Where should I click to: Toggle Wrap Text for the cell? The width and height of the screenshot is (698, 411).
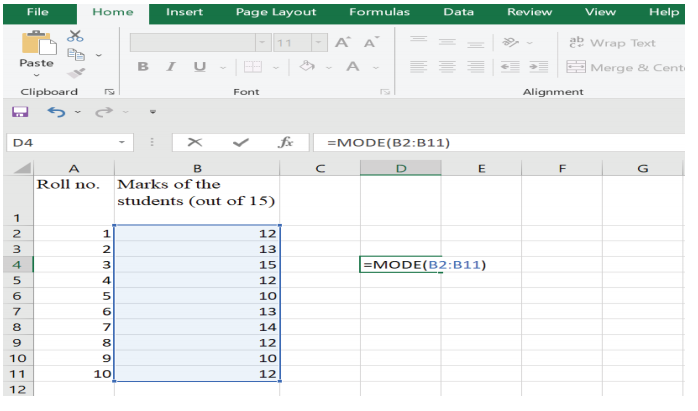pyautogui.click(x=611, y=43)
